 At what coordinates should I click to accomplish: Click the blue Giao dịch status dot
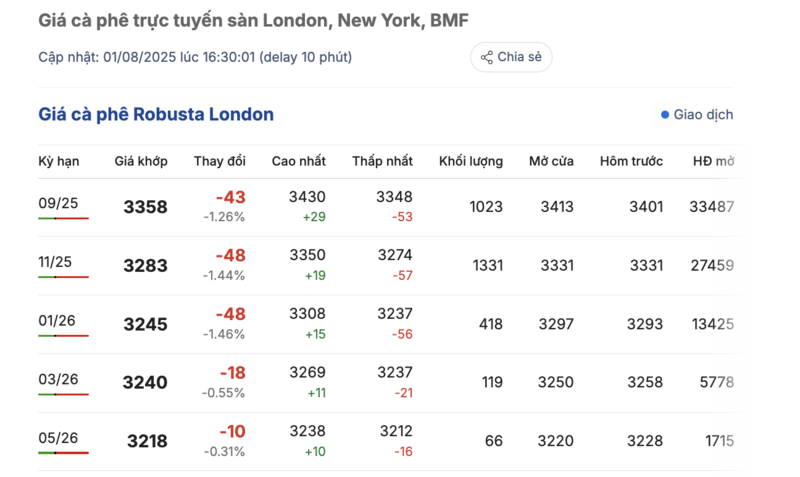click(x=665, y=115)
